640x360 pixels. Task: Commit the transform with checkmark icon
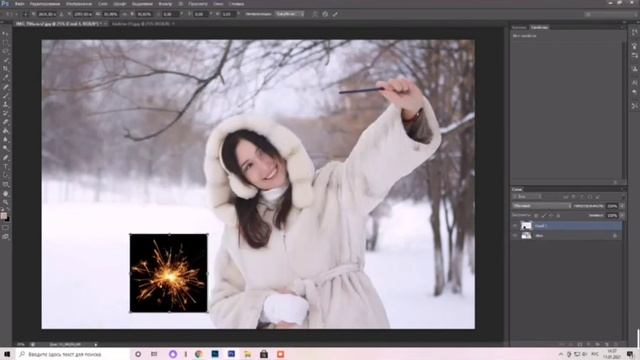(x=335, y=14)
